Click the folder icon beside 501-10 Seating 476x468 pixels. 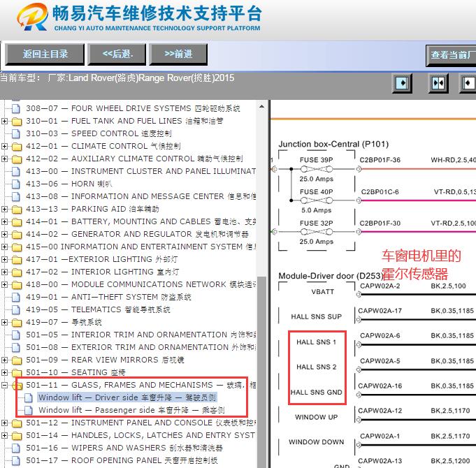[17, 373]
